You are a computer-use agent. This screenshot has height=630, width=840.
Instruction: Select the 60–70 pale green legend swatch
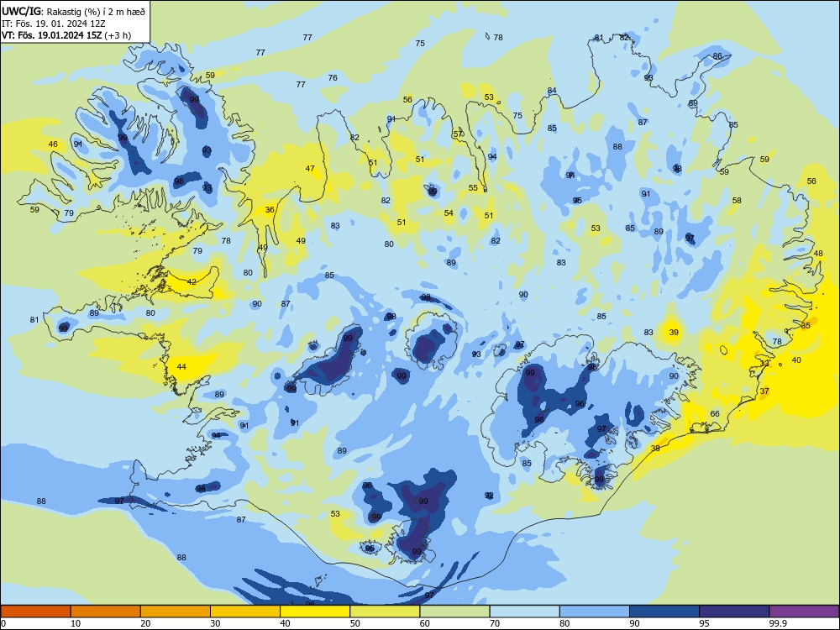454,612
